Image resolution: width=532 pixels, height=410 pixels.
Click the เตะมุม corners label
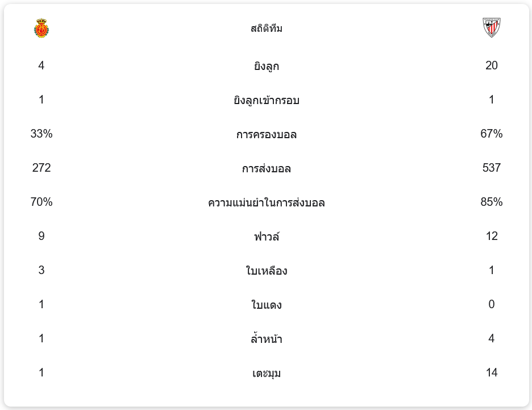click(x=266, y=373)
